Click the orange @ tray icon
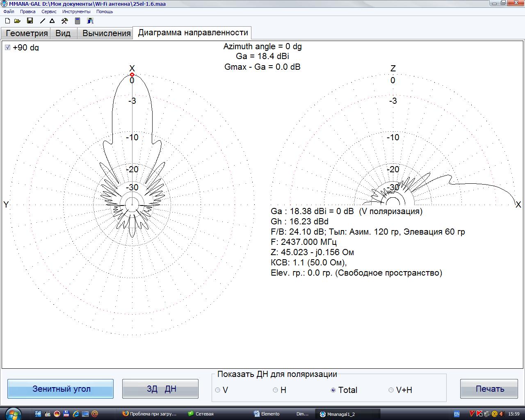 click(x=494, y=414)
